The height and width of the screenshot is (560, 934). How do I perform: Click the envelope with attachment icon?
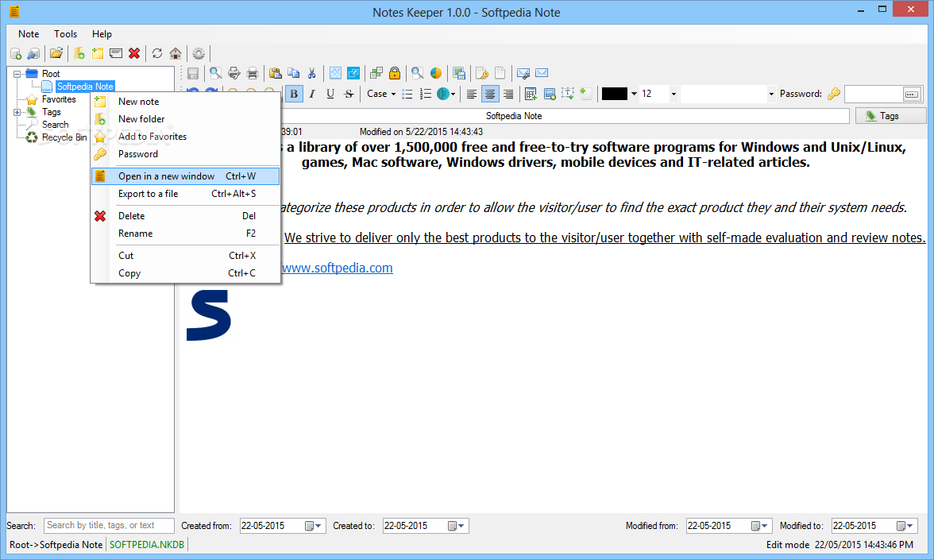click(x=523, y=73)
